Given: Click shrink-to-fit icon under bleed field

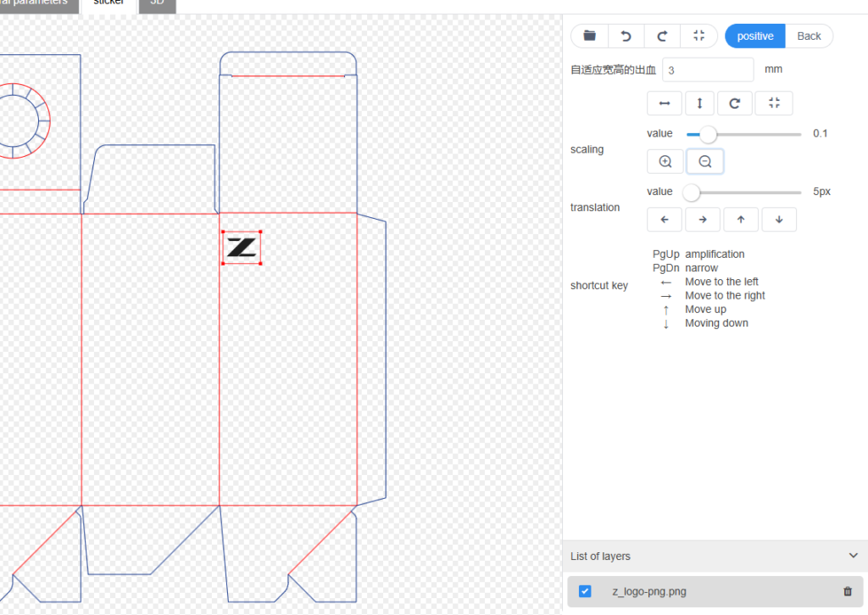Looking at the screenshot, I should tap(774, 103).
